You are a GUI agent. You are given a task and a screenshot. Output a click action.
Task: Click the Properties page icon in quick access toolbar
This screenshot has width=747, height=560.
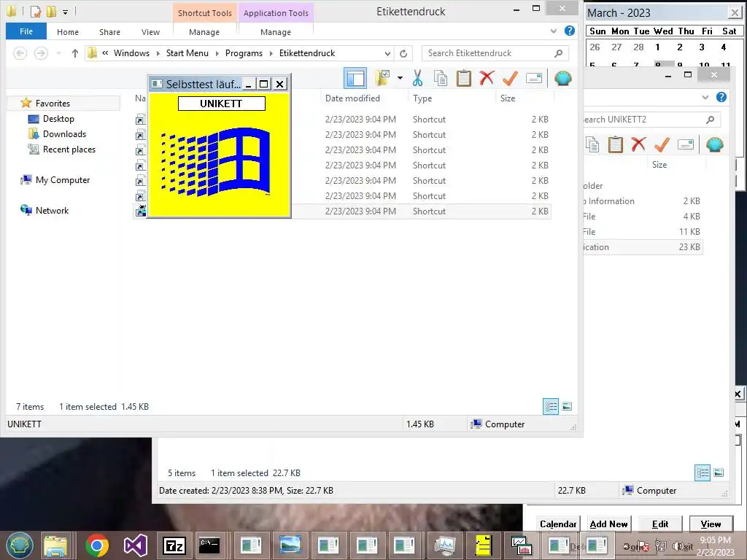[x=36, y=12]
